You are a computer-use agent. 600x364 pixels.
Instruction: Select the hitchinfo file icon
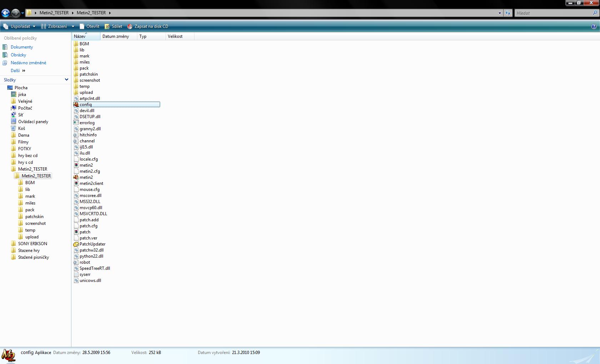(x=76, y=135)
